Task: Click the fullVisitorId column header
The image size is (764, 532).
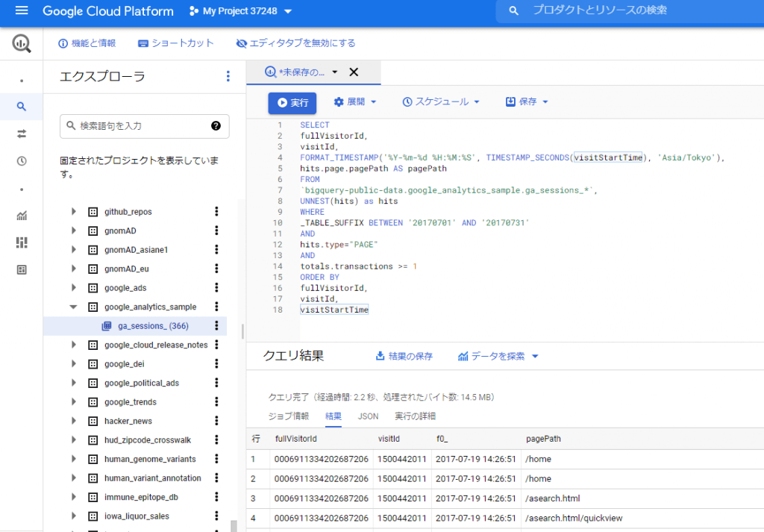Action: 295,439
